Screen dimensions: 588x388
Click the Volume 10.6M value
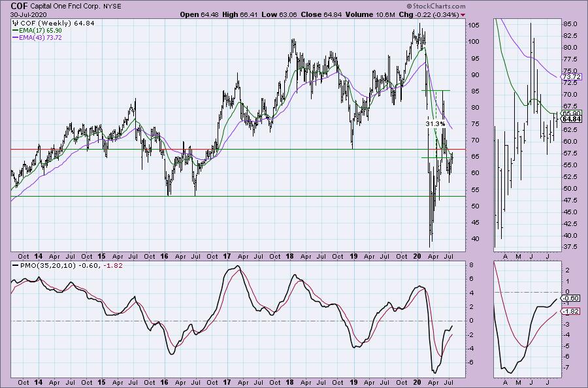click(x=370, y=14)
